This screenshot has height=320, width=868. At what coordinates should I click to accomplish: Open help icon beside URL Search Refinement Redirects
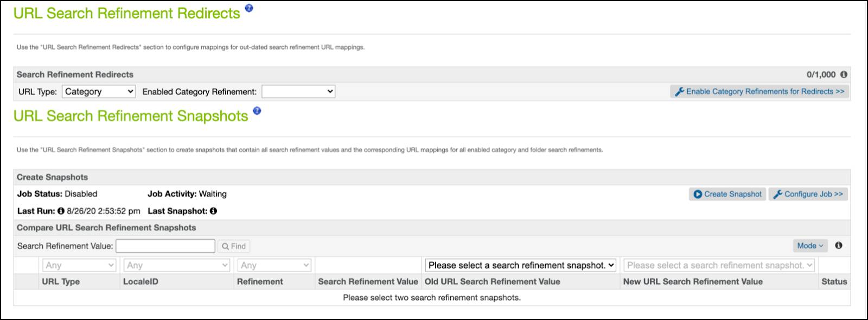(249, 8)
